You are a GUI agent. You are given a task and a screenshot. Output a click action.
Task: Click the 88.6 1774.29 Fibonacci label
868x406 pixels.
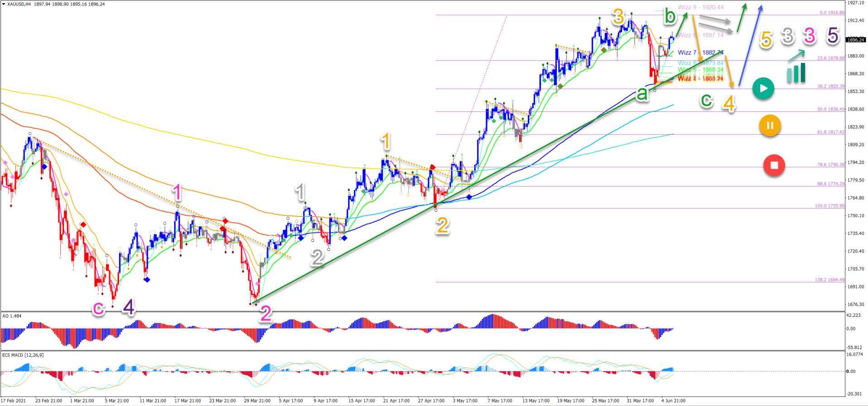pyautogui.click(x=831, y=184)
